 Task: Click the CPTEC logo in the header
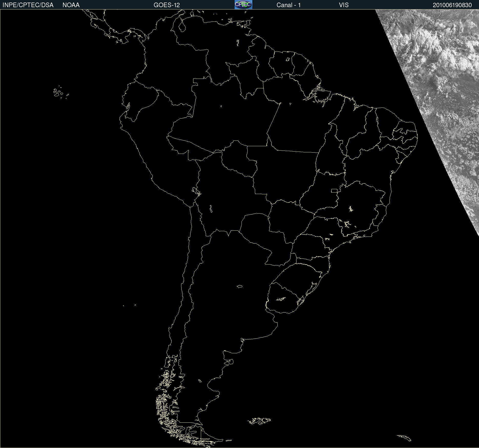pos(243,5)
